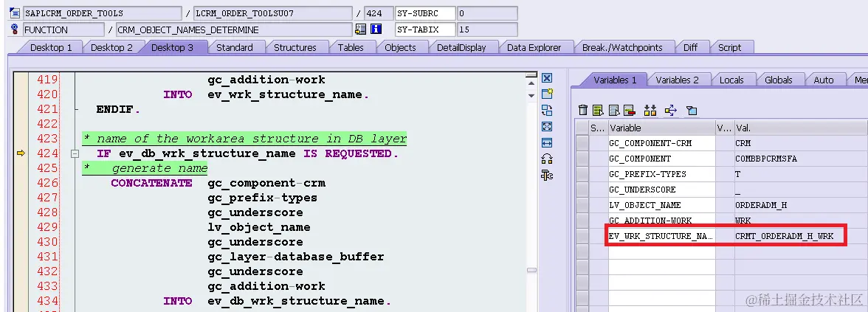
Task: Switch to the Desktop 2 tab
Action: click(x=112, y=47)
